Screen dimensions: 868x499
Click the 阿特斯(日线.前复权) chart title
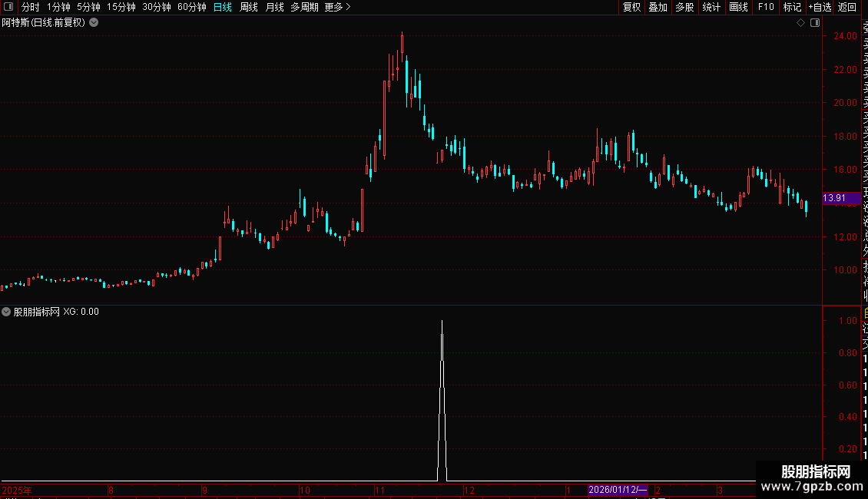click(44, 23)
